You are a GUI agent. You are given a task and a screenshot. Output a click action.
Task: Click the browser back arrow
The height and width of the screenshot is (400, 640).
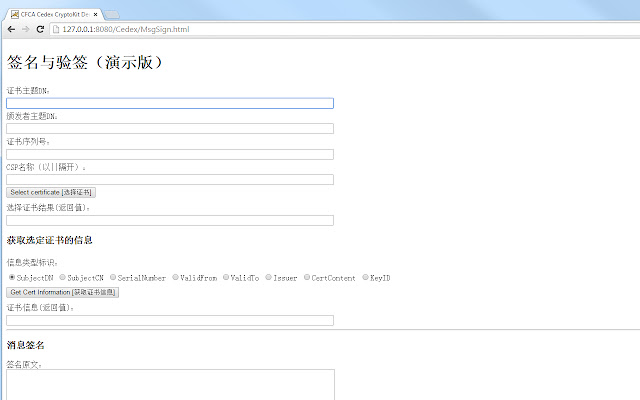pos(11,29)
